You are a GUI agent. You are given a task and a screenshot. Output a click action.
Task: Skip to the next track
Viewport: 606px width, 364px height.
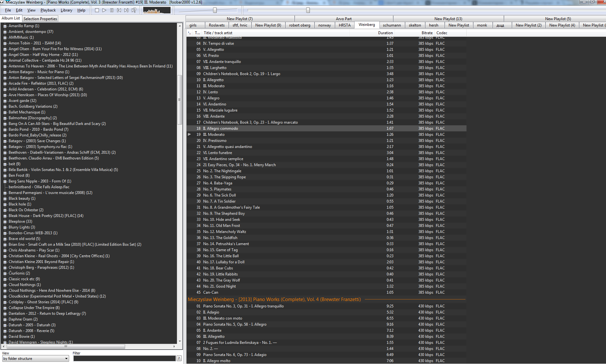pyautogui.click(x=126, y=10)
